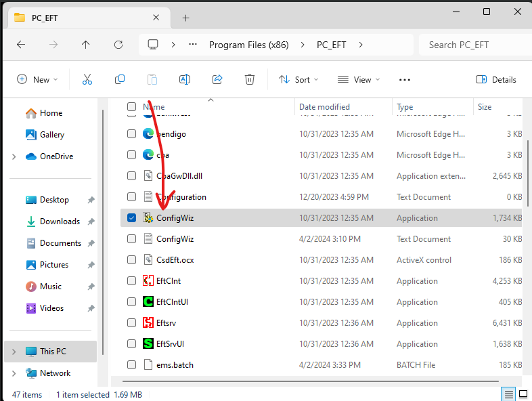Click the Details pane button
532x401 pixels.
(x=496, y=79)
